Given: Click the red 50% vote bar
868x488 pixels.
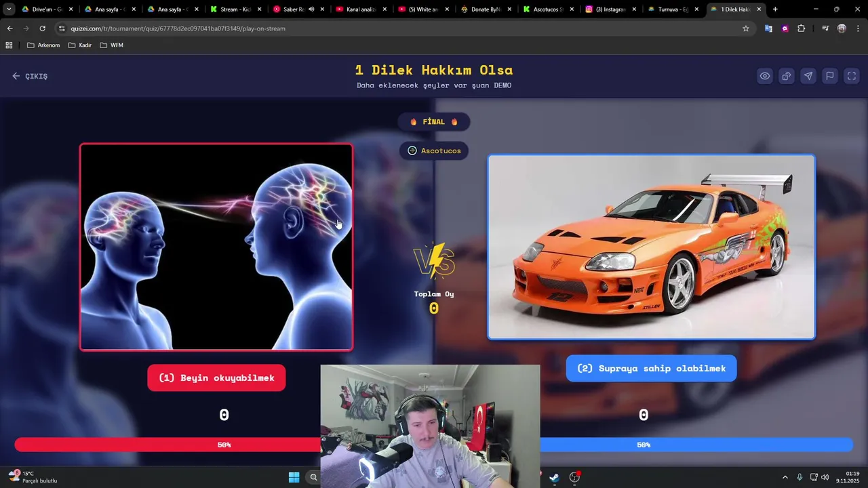Looking at the screenshot, I should [167, 445].
